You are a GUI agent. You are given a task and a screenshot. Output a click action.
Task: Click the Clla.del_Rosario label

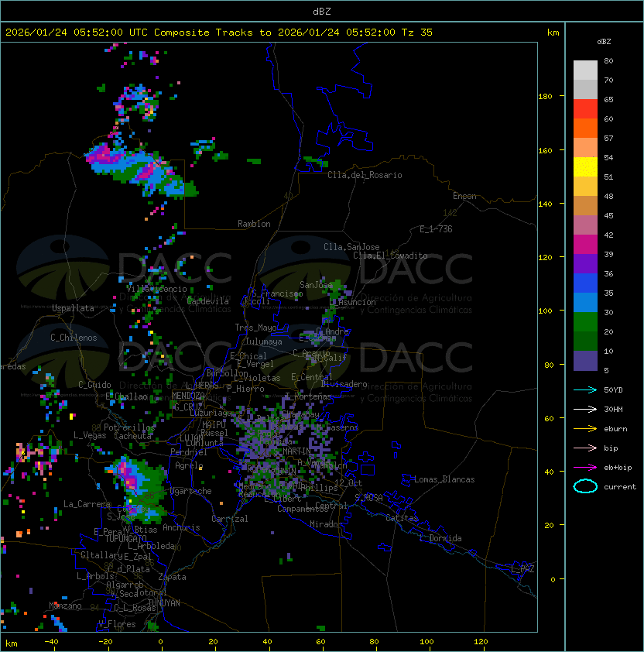pyautogui.click(x=365, y=175)
